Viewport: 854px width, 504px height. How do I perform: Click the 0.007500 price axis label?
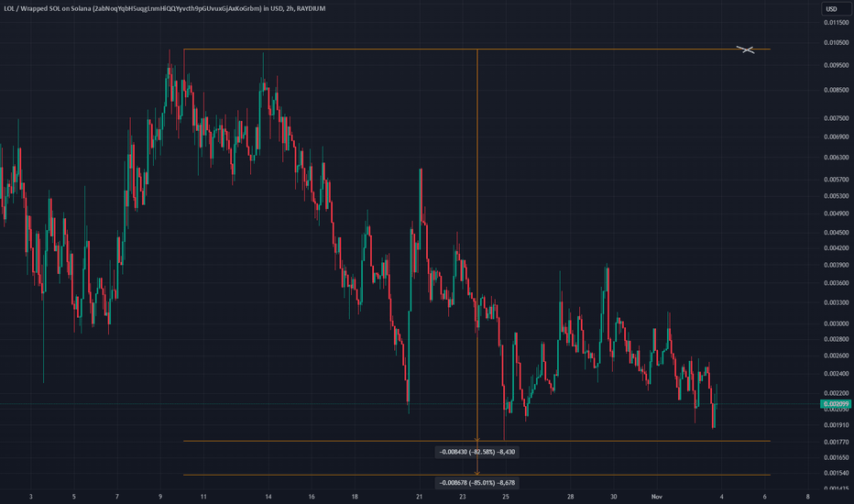click(x=836, y=118)
